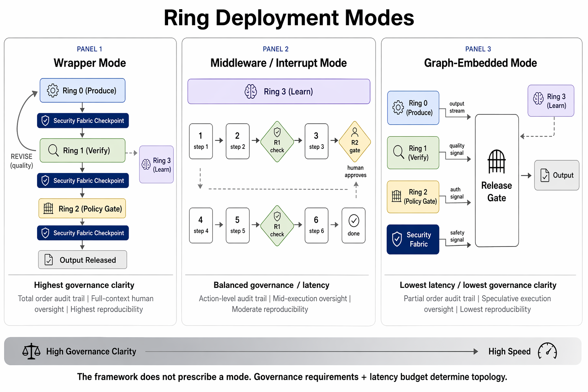Click the gear icon in Graph-Embedded Ring 0 (Produce)
This screenshot has height=392, width=588.
[x=398, y=108]
